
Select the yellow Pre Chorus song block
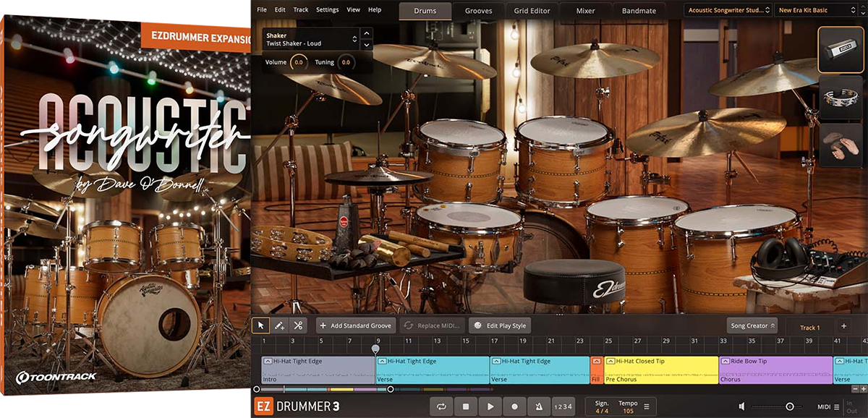(660, 370)
